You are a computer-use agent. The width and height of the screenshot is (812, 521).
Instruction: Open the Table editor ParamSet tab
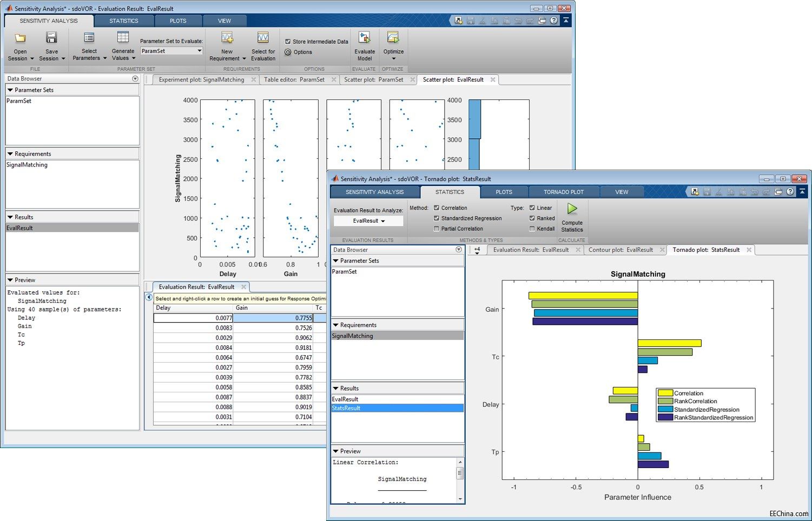tap(296, 79)
